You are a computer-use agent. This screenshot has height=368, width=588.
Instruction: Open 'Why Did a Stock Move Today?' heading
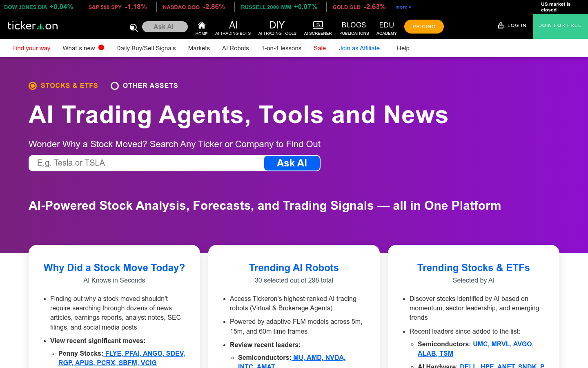[114, 268]
